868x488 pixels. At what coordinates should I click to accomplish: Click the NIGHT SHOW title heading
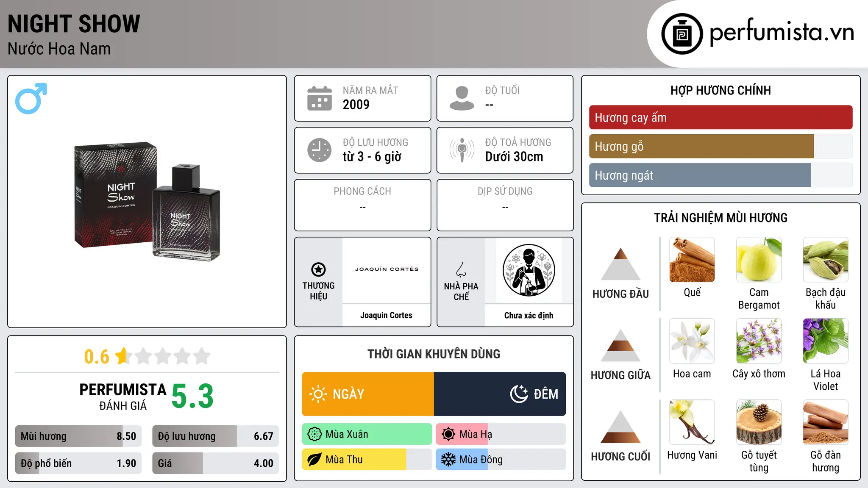tap(74, 24)
